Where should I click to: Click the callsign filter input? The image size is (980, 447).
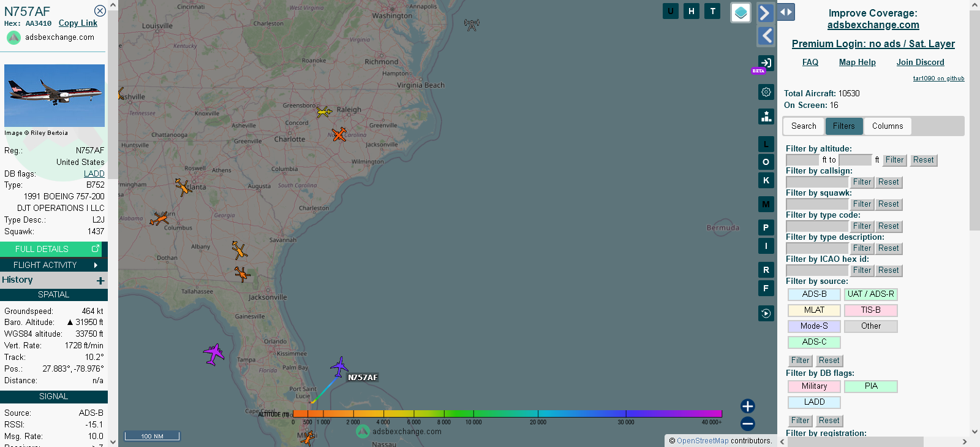817,182
